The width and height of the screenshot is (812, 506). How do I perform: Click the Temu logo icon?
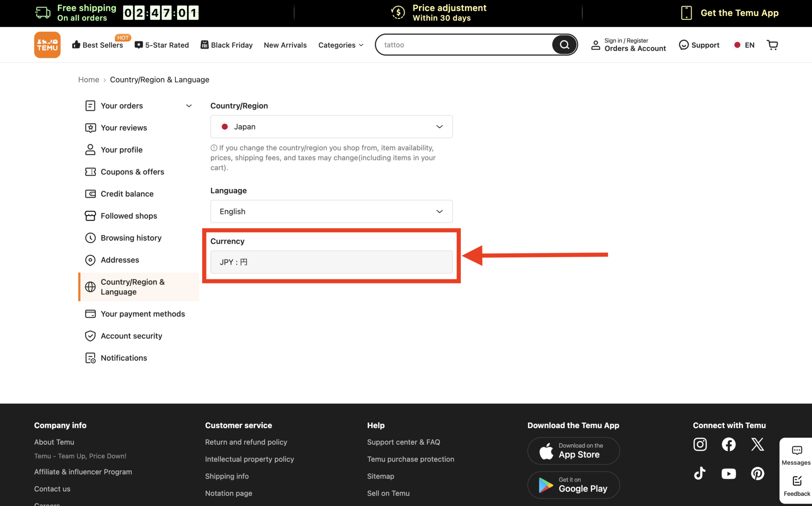(47, 45)
